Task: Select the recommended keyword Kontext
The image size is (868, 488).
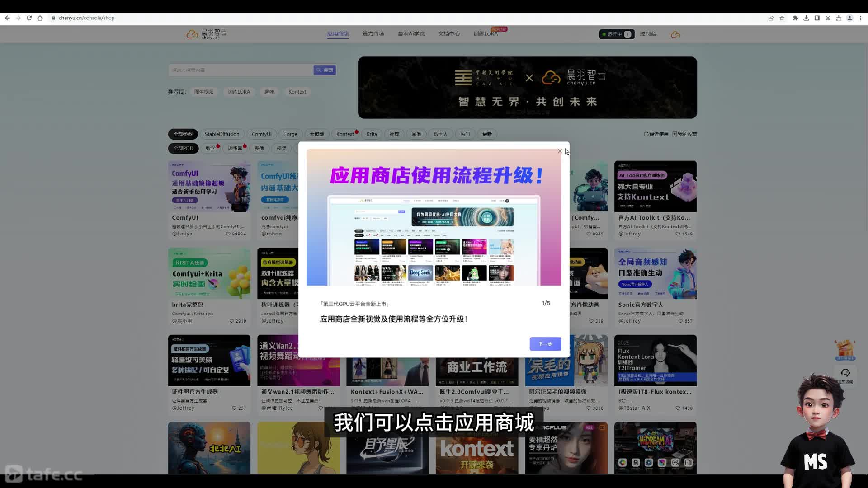Action: click(297, 92)
